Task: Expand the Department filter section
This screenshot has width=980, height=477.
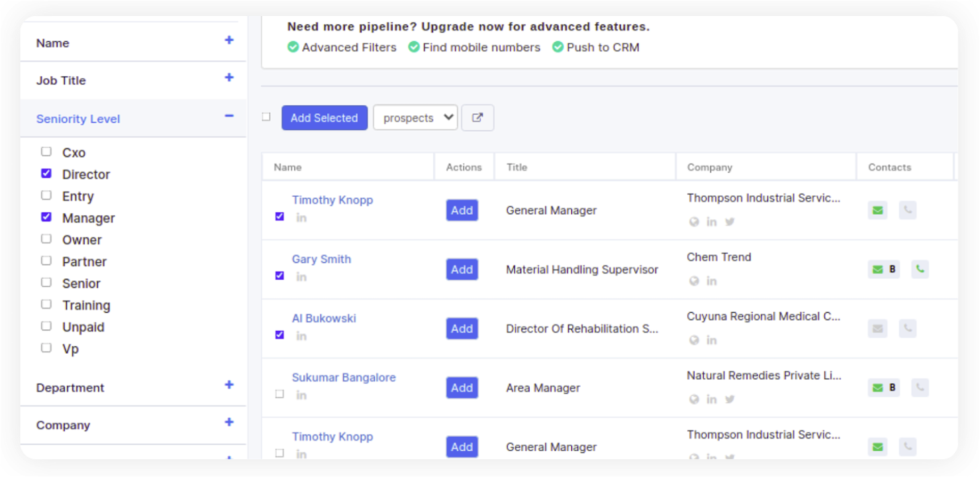Action: tap(228, 384)
